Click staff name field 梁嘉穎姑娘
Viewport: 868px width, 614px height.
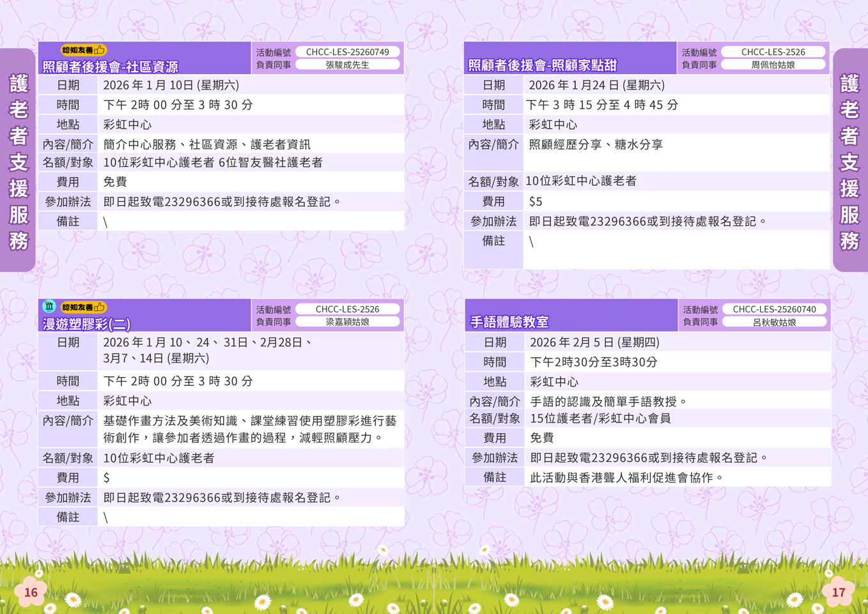pos(347,322)
